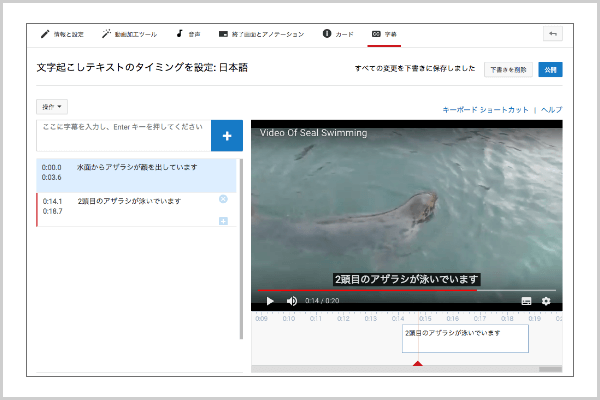The width and height of the screenshot is (600, 400).
Task: Click the red timeline playhead marker
Action: coord(418,363)
